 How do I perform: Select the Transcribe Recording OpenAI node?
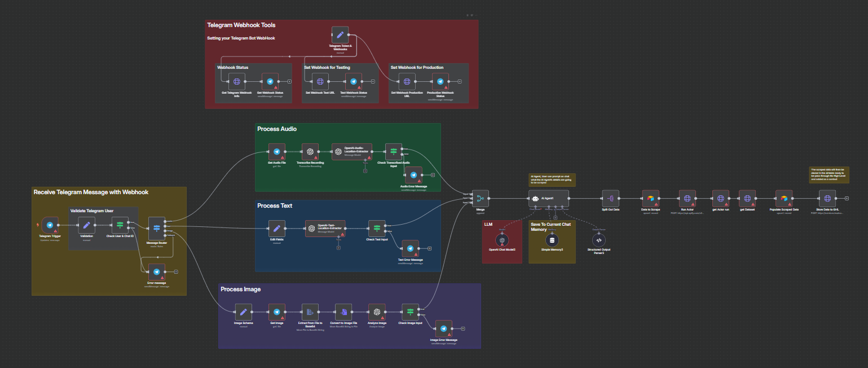pos(310,152)
